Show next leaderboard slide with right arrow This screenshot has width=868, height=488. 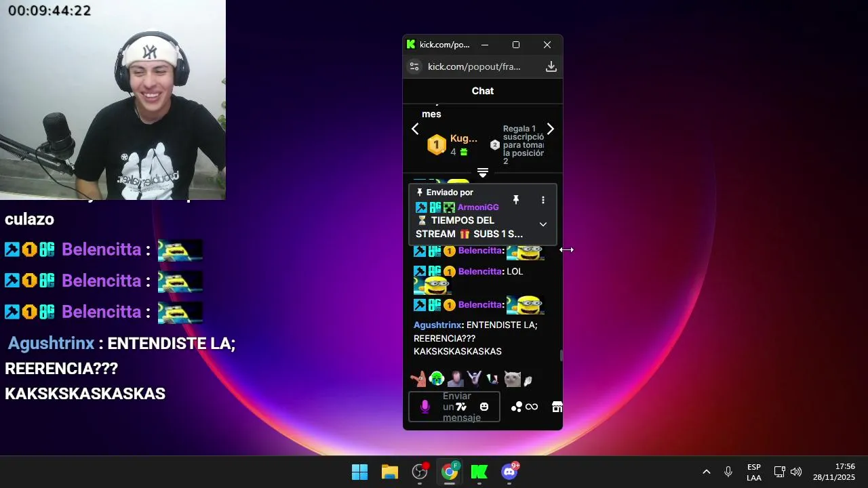[x=550, y=129]
